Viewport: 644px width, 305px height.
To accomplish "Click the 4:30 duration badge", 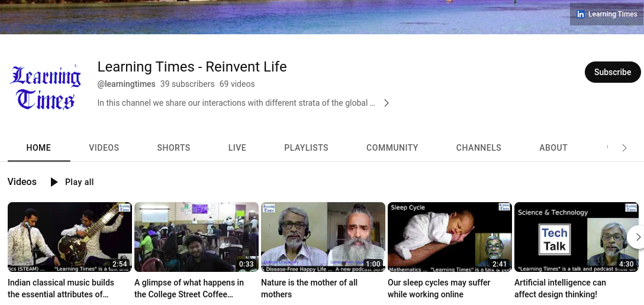I will (626, 264).
